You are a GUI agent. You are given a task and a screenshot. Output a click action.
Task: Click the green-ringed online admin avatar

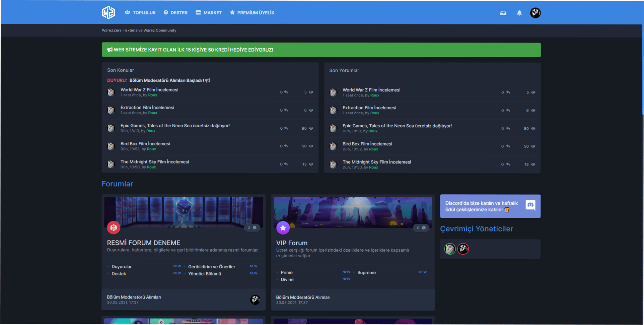(450, 249)
